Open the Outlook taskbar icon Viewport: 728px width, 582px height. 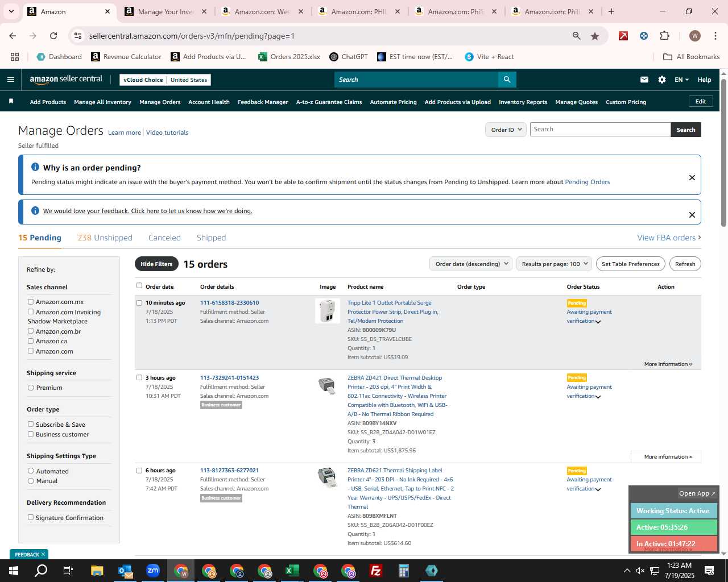125,571
